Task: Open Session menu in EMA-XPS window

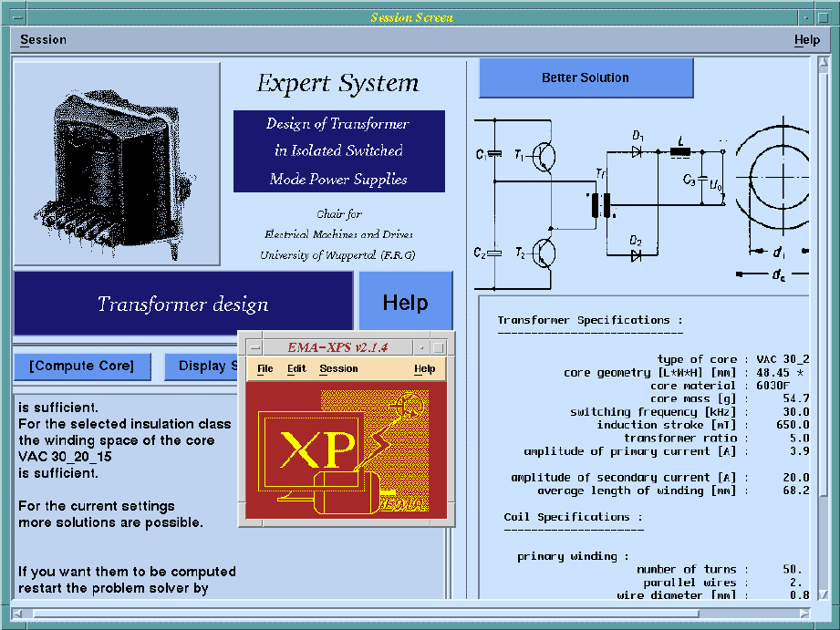Action: [x=338, y=369]
